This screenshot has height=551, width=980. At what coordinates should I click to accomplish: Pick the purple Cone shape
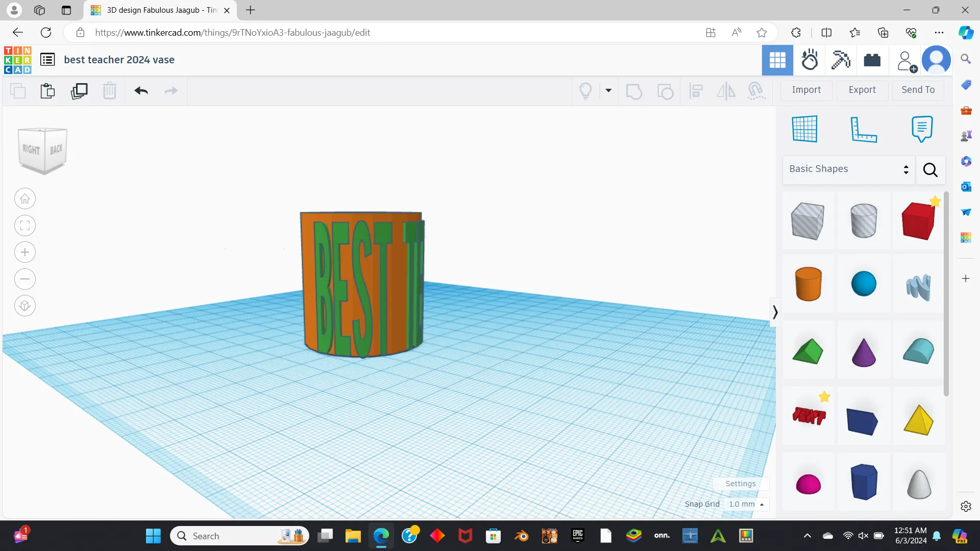click(864, 352)
